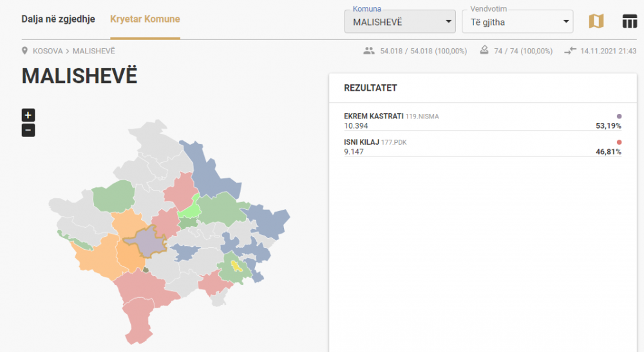The height and width of the screenshot is (352, 644).
Task: Click the voters people icon
Action: (369, 51)
